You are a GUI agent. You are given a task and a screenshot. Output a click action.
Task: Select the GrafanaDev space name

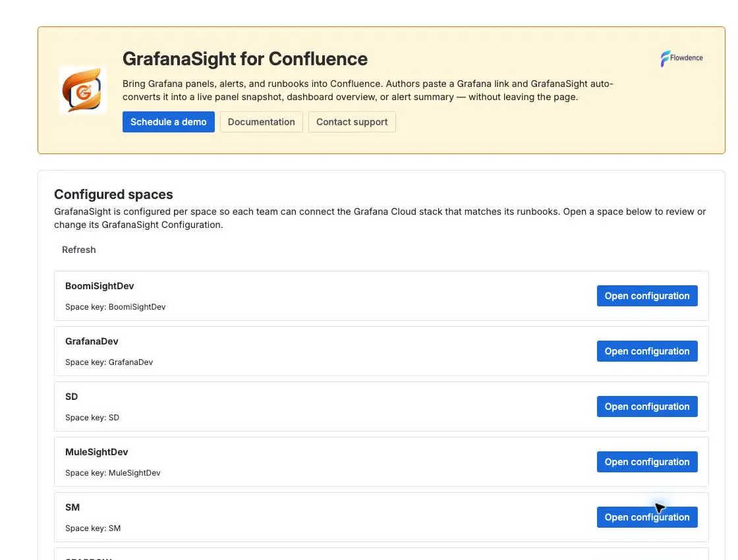92,341
